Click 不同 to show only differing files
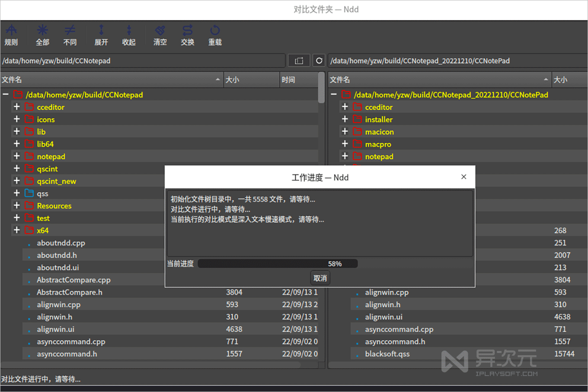The image size is (588, 392). (70, 35)
